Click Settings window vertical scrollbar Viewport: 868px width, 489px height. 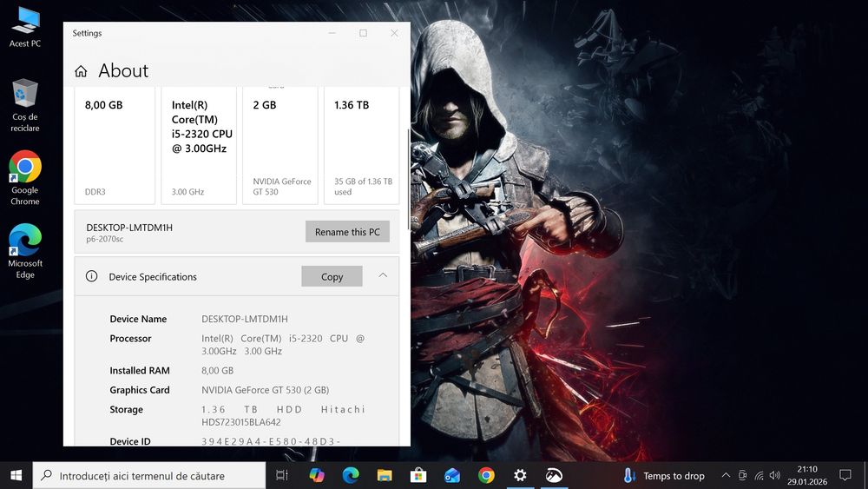coord(409,178)
